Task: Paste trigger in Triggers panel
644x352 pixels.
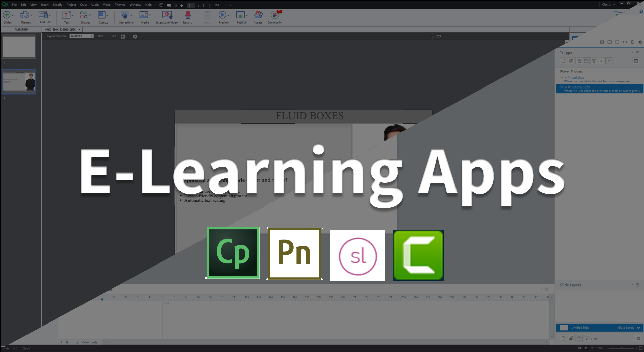Action: pos(586,61)
